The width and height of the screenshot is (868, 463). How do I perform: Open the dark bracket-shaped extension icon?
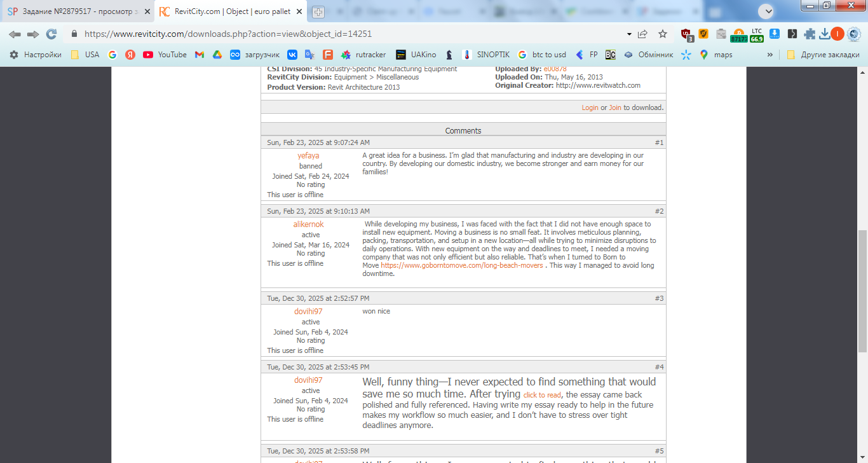click(x=792, y=34)
